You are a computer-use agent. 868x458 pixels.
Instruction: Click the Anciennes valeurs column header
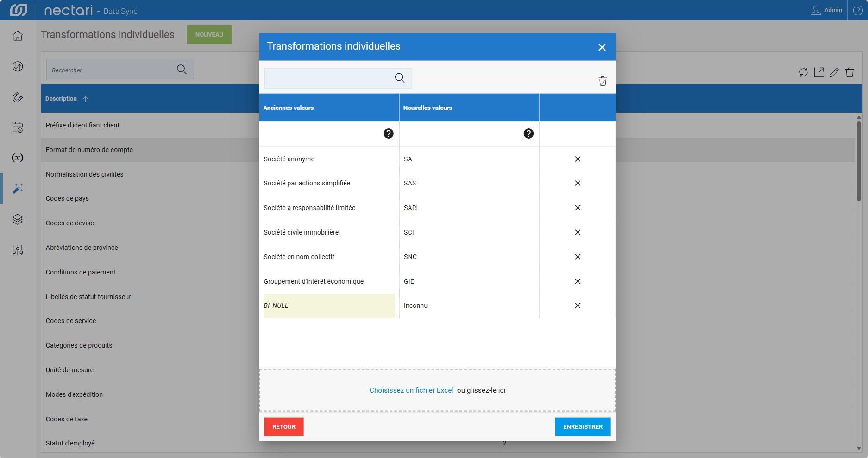point(329,108)
